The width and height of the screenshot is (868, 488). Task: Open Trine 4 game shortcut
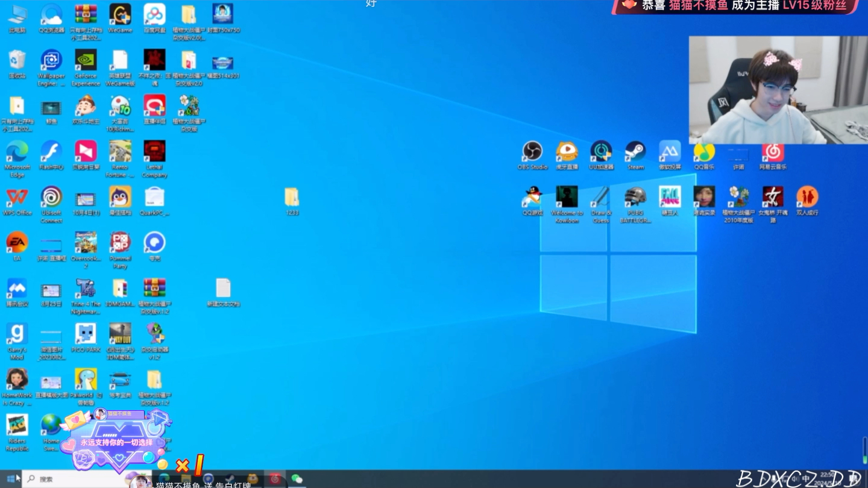86,297
